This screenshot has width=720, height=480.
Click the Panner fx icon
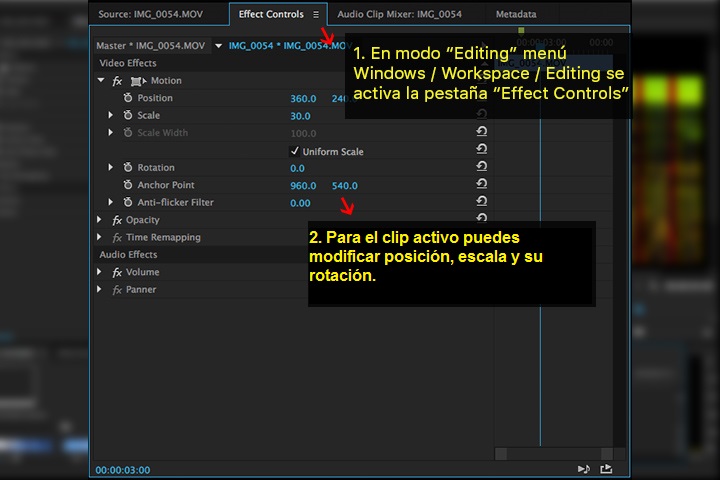(117, 290)
